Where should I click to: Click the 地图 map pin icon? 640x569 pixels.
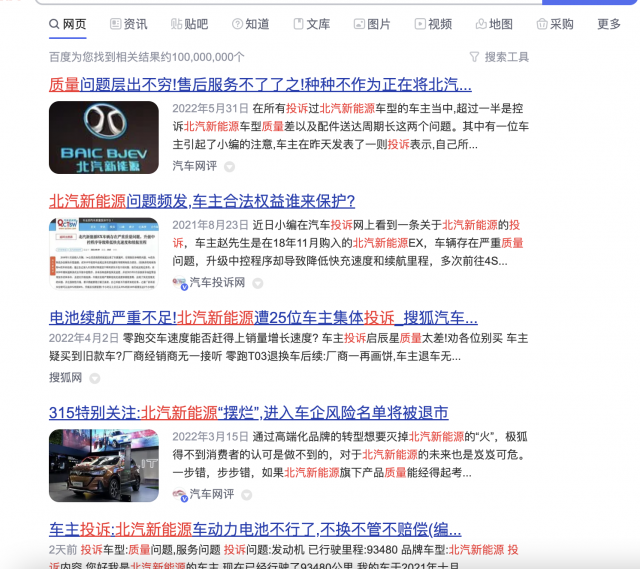[x=481, y=24]
